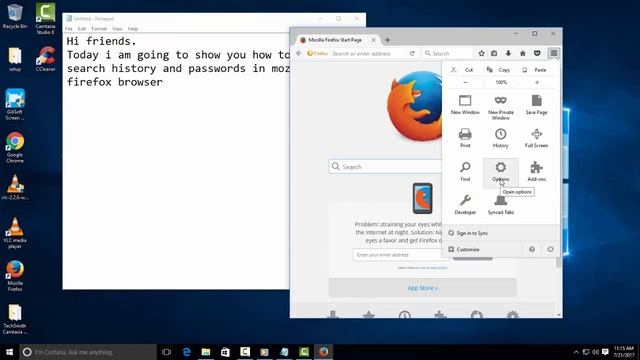Open Notepad Edit menu
The width and height of the screenshot is (640, 360).
[x=82, y=29]
